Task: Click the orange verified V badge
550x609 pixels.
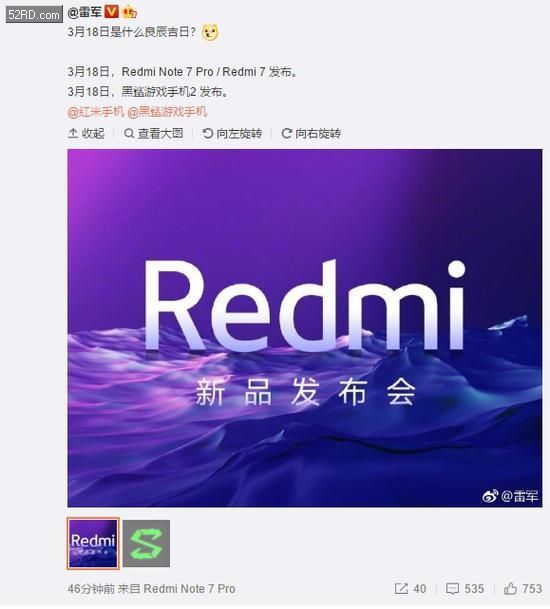Action: [112, 12]
